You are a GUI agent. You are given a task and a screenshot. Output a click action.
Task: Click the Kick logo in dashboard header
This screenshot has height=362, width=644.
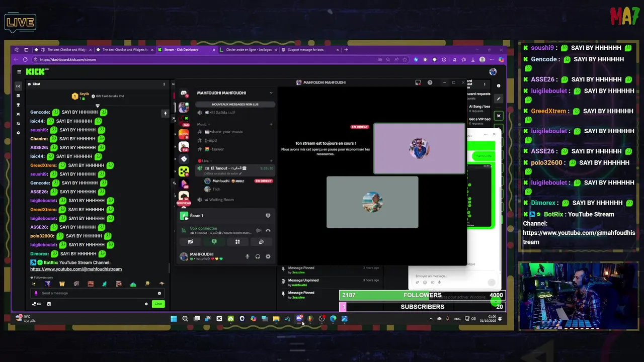(37, 72)
